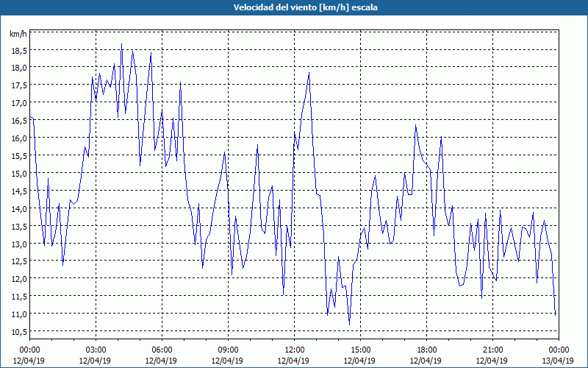Image resolution: width=588 pixels, height=368 pixels.
Task: Click the '13/04/19' date label
Action: click(559, 361)
